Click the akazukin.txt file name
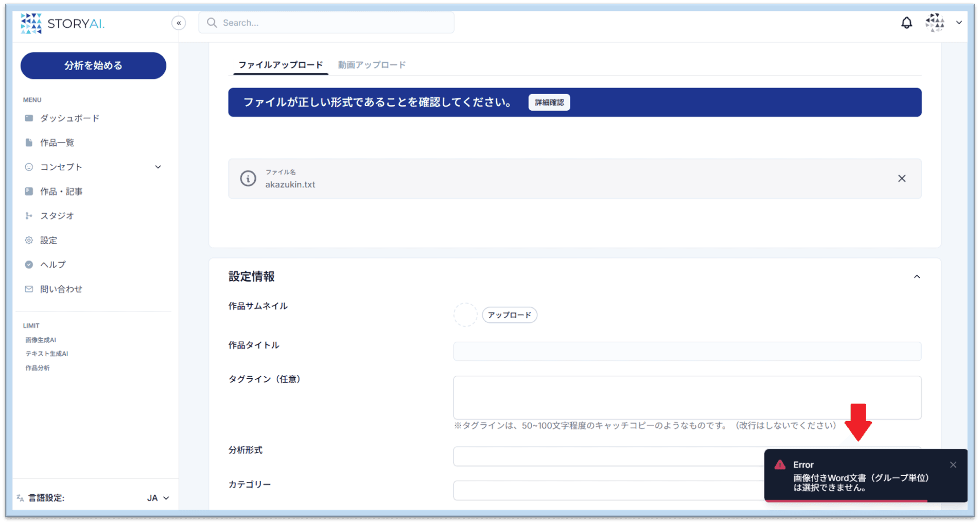This screenshot has height=524, width=980. (290, 185)
